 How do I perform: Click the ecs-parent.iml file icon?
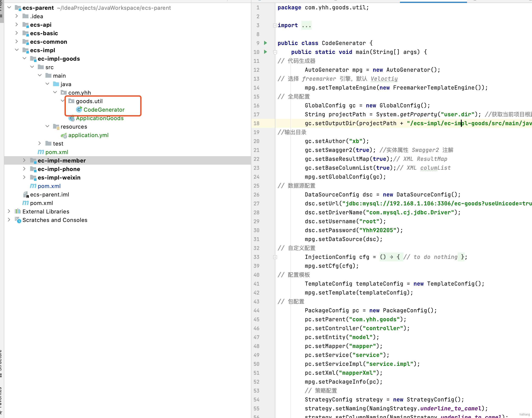point(26,195)
